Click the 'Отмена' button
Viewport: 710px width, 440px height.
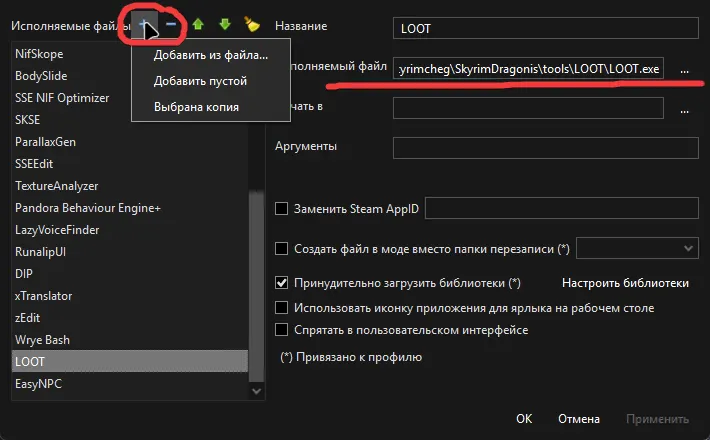pyautogui.click(x=579, y=419)
